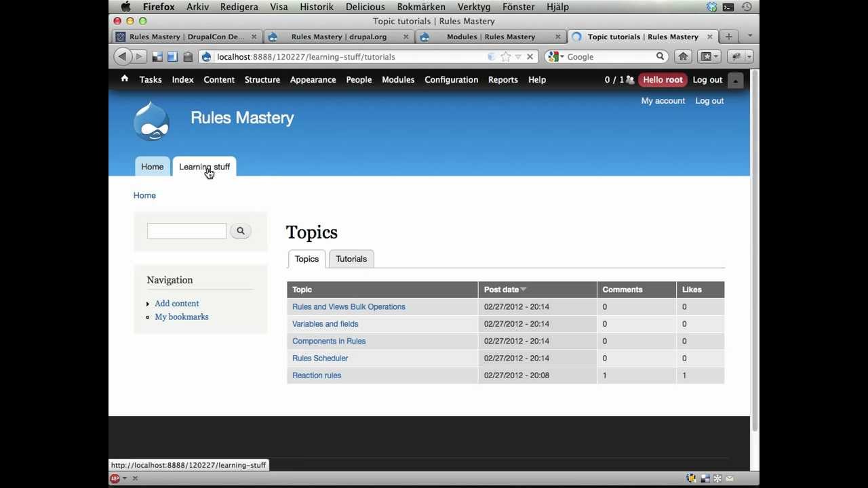Viewport: 868px width, 488px height.
Task: Click the snowflake icon in the status bar
Action: [x=717, y=479]
